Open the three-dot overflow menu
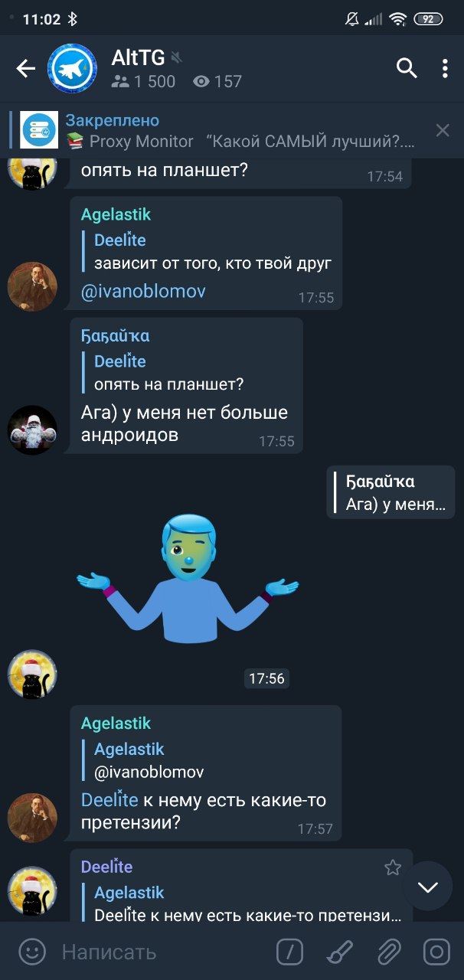Image resolution: width=464 pixels, height=980 pixels. 445,68
